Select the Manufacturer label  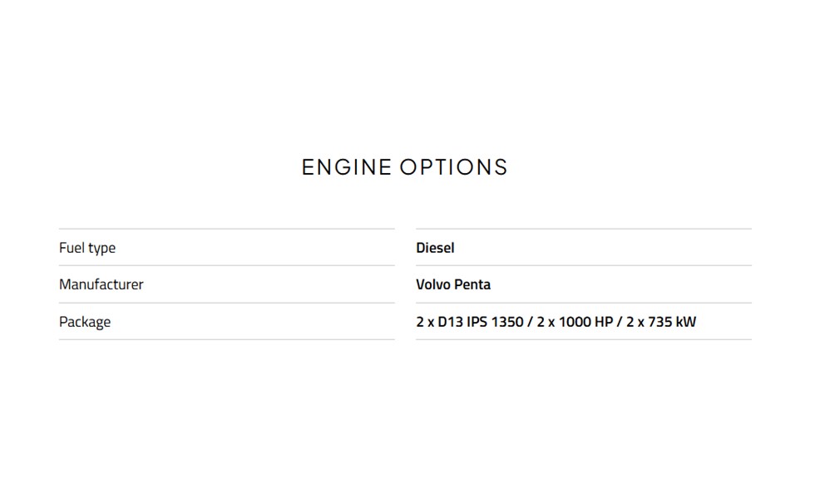[101, 284]
